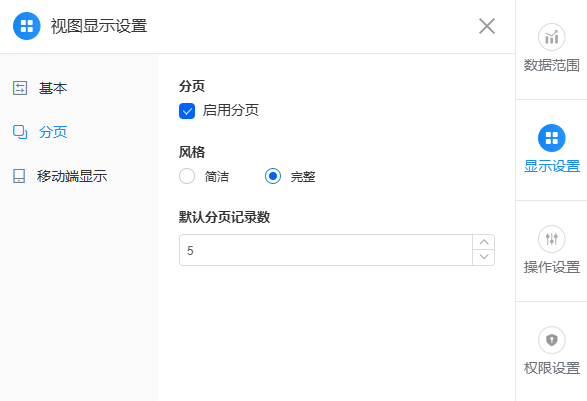Increase the default page record count
This screenshot has width=587, height=401.
pos(484,242)
